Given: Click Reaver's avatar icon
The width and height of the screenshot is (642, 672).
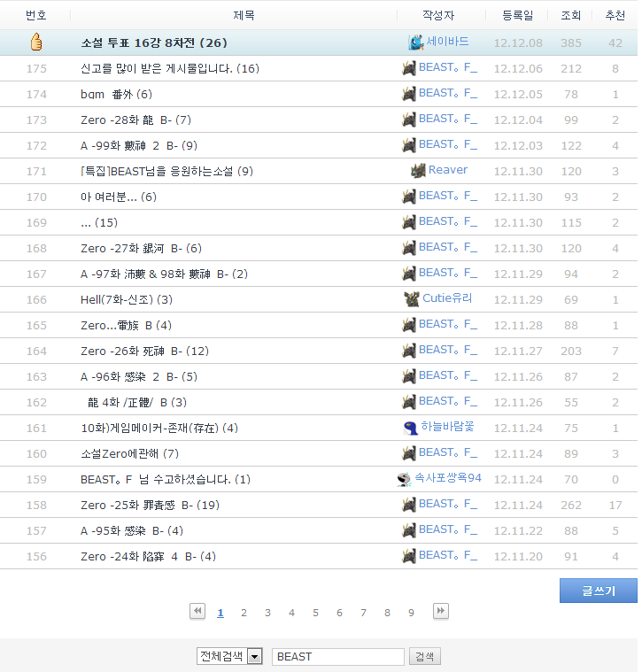Looking at the screenshot, I should (418, 170).
